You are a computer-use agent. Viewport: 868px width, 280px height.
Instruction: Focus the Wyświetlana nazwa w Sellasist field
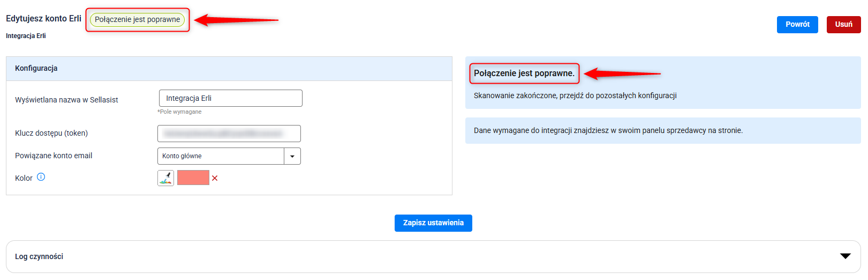tap(230, 98)
